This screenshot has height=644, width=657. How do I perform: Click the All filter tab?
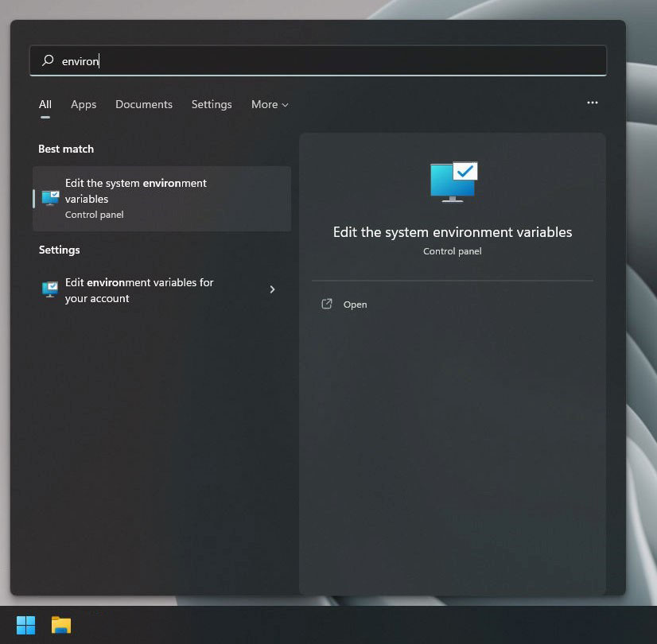(x=45, y=104)
